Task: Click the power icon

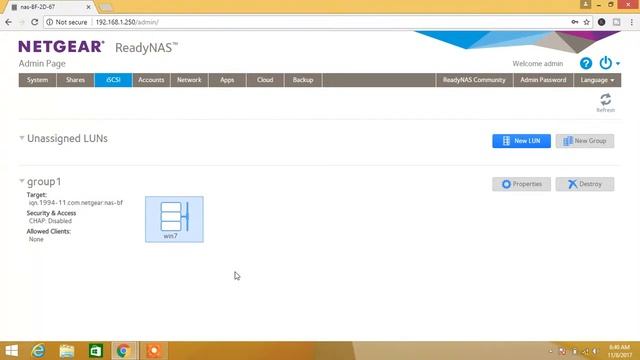Action: coord(605,63)
